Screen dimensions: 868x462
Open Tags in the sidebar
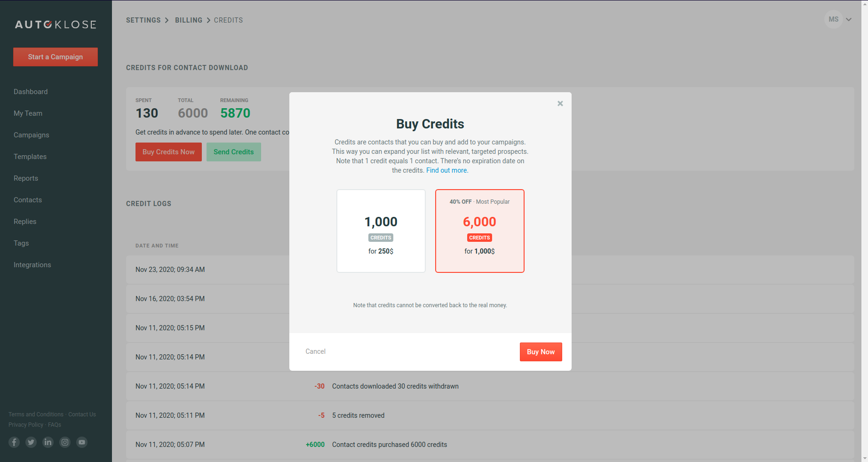coord(21,243)
